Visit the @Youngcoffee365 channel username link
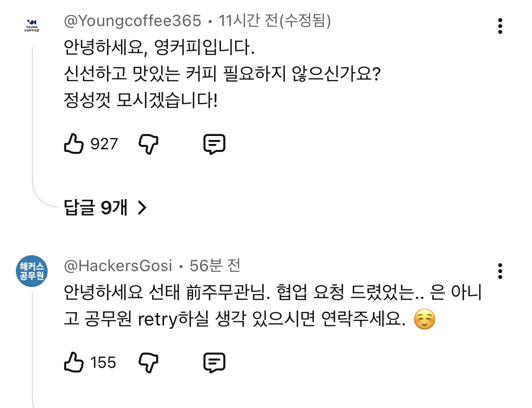The height and width of the screenshot is (408, 532). (x=132, y=21)
